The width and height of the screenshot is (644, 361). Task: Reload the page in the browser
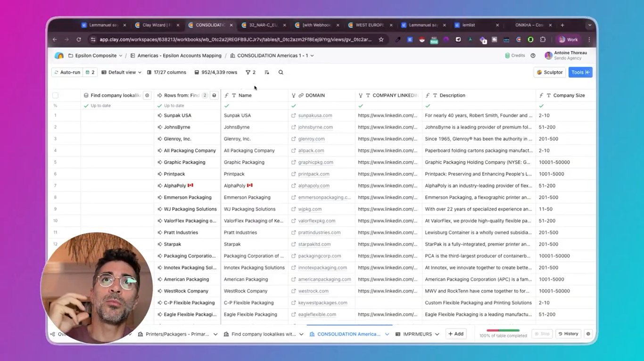(79, 40)
